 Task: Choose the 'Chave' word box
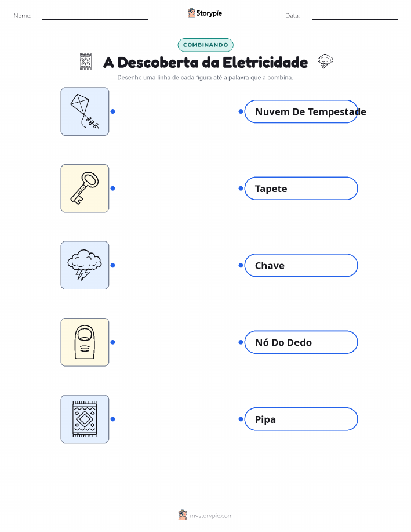[301, 265]
